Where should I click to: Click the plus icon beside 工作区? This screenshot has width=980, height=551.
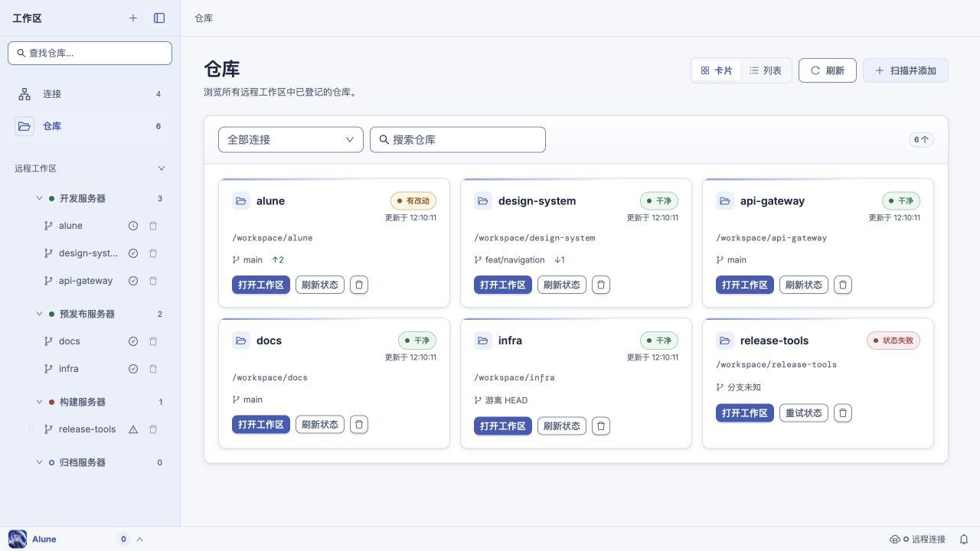pyautogui.click(x=133, y=18)
